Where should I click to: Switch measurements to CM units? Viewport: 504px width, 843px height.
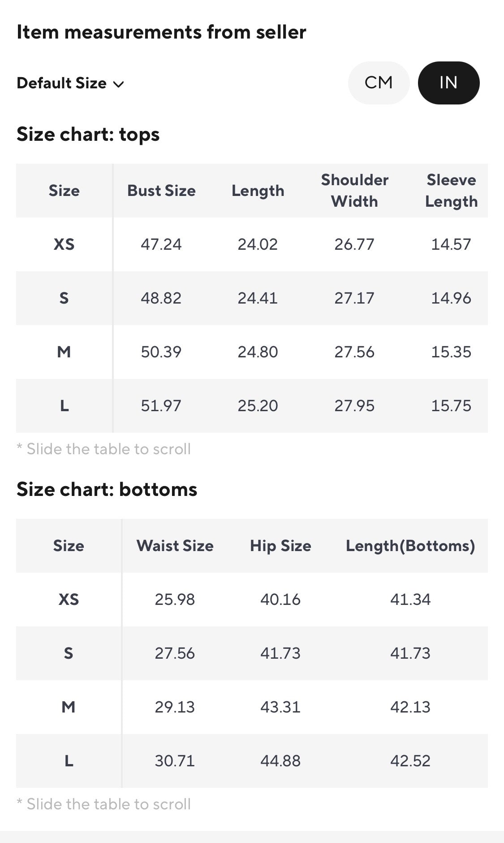(x=379, y=83)
